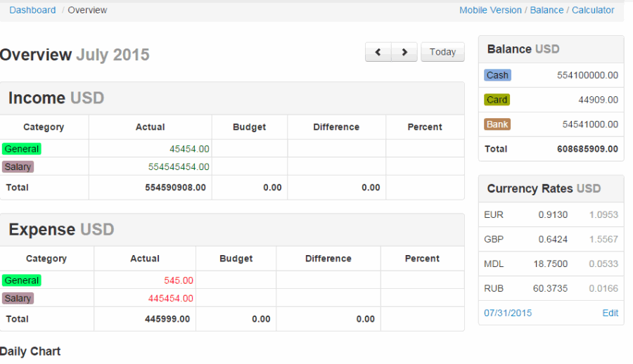Go to next month arrow

point(404,52)
